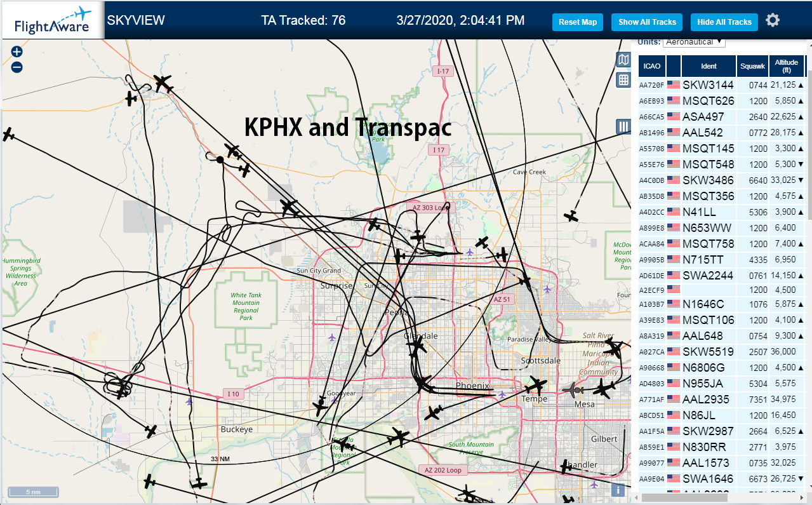The height and width of the screenshot is (505, 812).
Task: Select aircraft SKW5519 in the list
Action: 708,352
